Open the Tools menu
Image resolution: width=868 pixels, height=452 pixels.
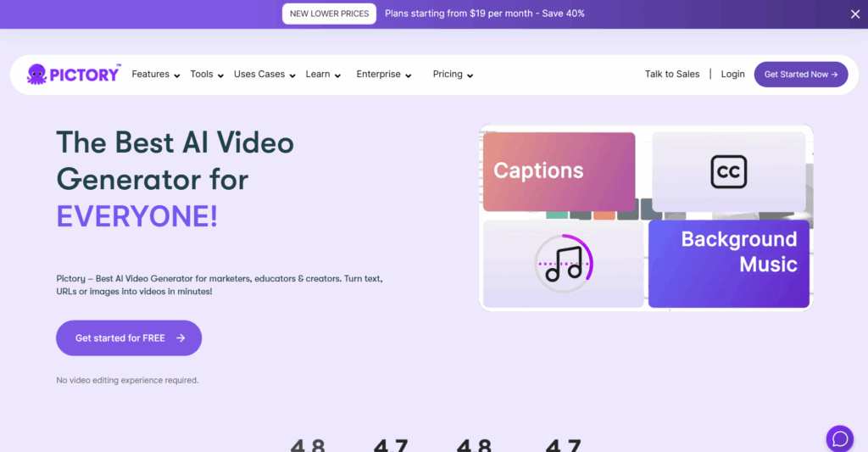pos(202,75)
